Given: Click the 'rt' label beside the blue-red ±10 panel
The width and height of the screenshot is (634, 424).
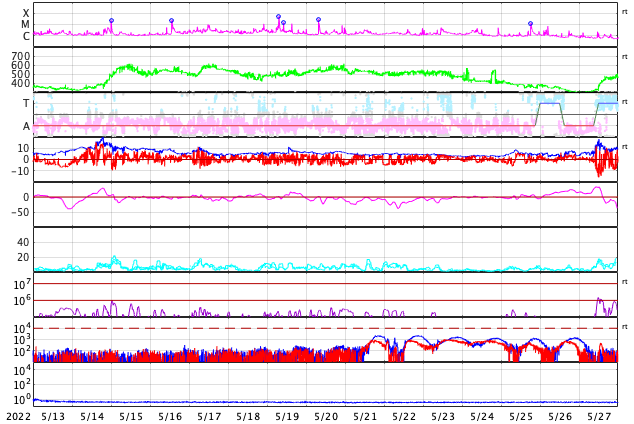Looking at the screenshot, I should click(624, 146).
